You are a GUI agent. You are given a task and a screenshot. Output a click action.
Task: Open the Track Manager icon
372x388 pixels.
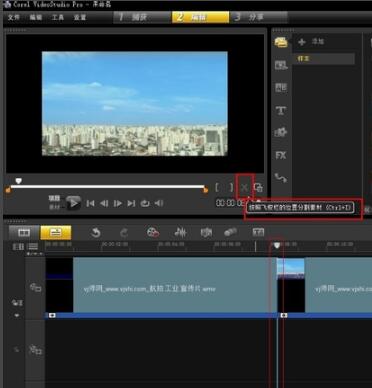click(x=33, y=247)
